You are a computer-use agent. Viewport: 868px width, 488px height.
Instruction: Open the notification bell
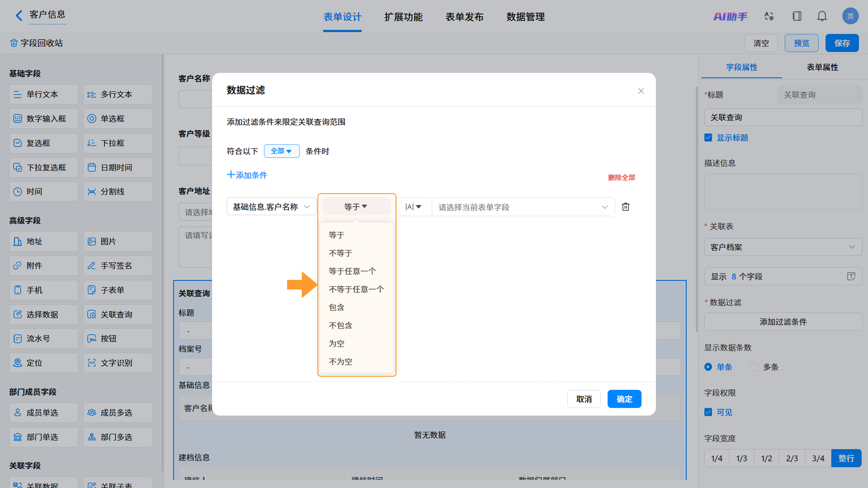(822, 16)
